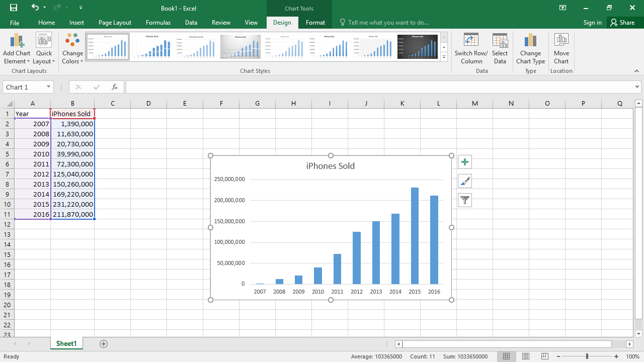Click the zoom slider handle

pyautogui.click(x=587, y=356)
